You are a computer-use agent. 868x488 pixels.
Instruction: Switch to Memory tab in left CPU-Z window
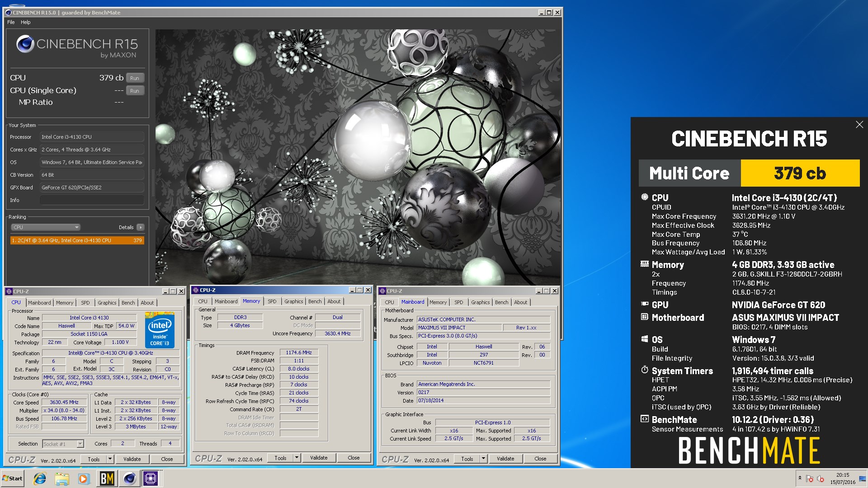[x=65, y=303]
